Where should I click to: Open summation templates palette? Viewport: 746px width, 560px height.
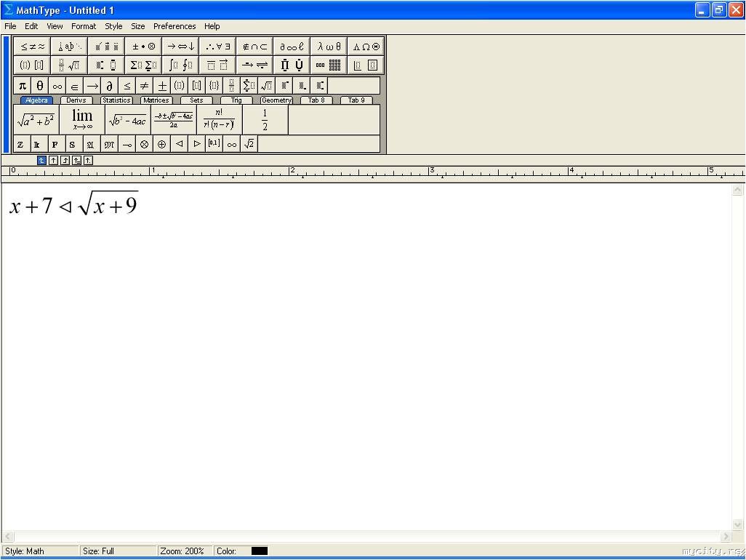[x=144, y=65]
